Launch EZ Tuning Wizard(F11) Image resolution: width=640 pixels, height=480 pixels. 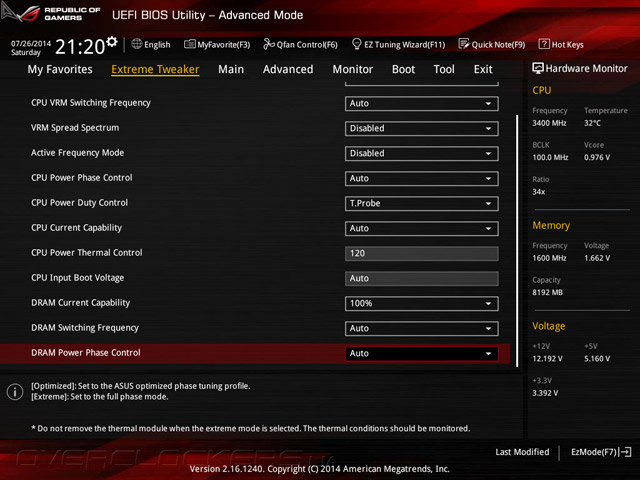click(x=399, y=44)
